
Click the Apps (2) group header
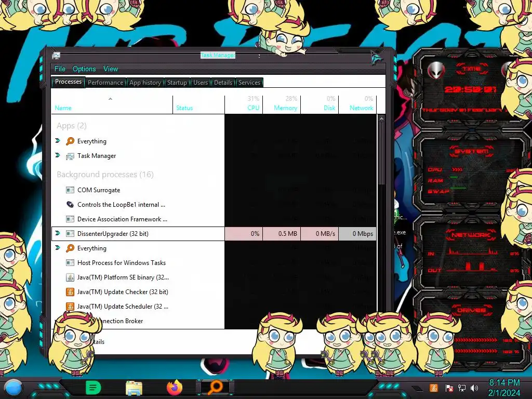tap(72, 126)
